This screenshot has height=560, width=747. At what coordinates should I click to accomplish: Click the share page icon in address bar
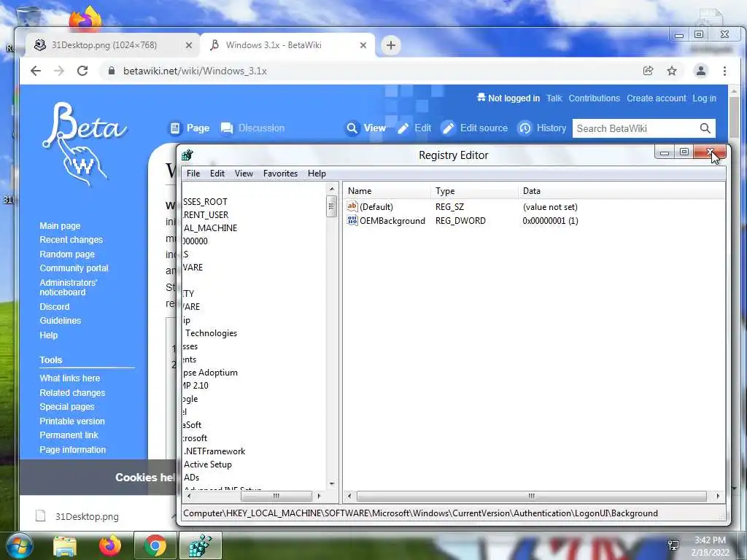[x=648, y=71]
